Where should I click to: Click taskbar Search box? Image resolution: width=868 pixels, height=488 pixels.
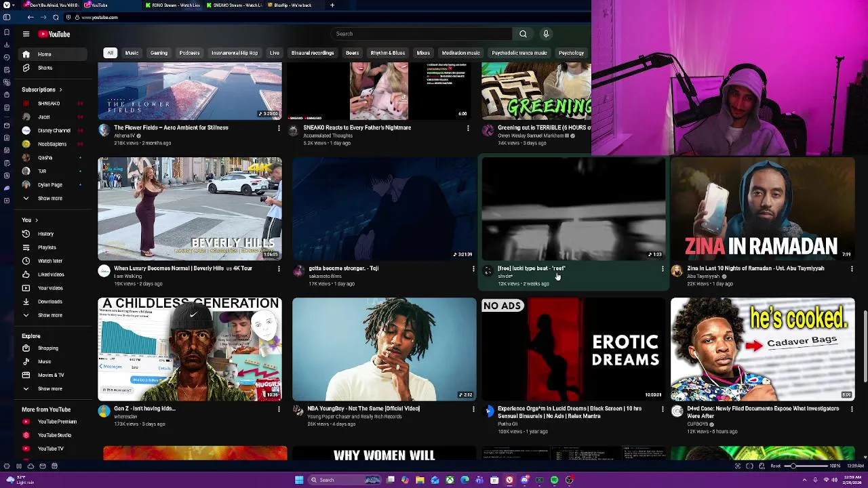click(x=344, y=480)
